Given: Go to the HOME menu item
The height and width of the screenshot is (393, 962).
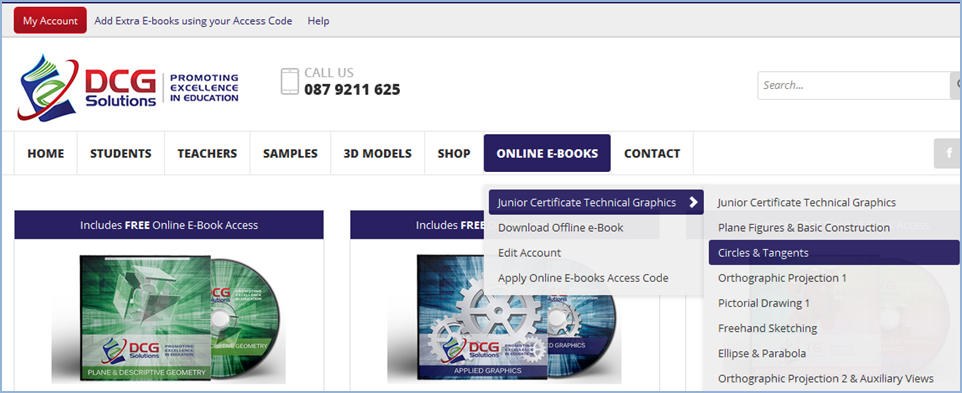Looking at the screenshot, I should pos(45,153).
